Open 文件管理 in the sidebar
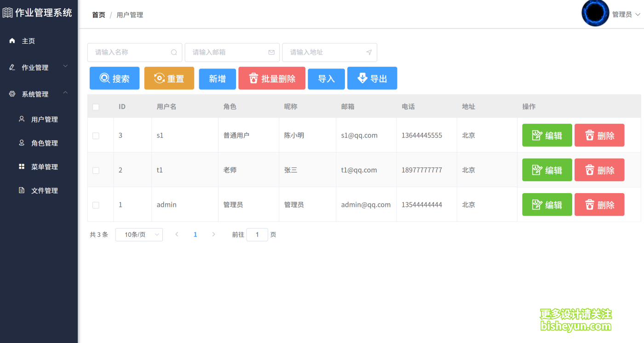The height and width of the screenshot is (343, 644). pyautogui.click(x=39, y=191)
